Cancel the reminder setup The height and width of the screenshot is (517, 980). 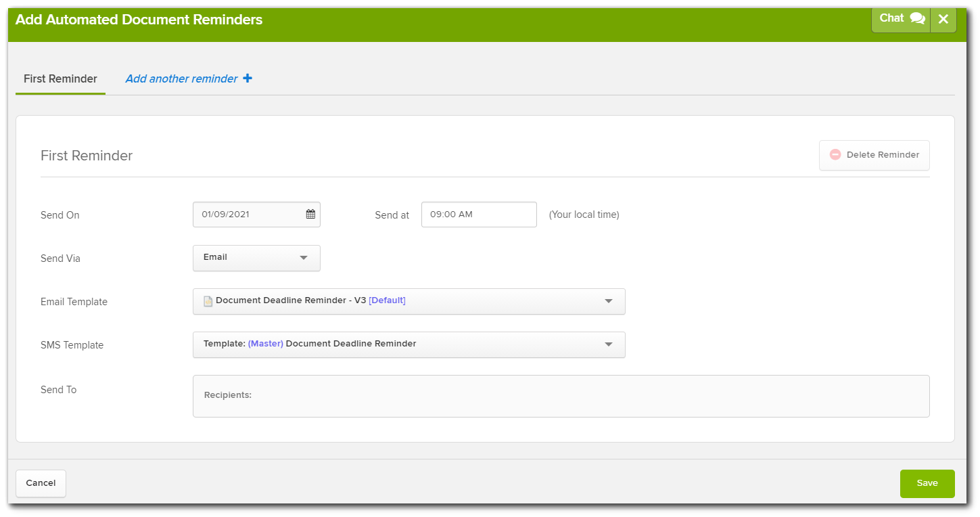pyautogui.click(x=41, y=482)
